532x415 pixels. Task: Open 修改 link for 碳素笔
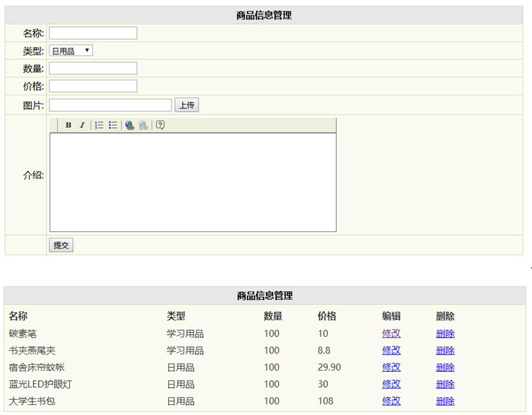[x=391, y=334]
